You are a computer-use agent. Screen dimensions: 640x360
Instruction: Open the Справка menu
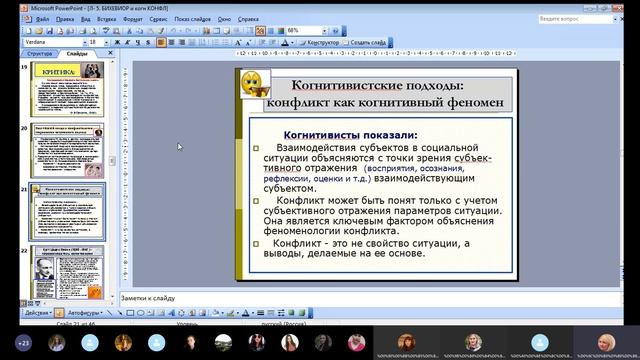point(248,19)
